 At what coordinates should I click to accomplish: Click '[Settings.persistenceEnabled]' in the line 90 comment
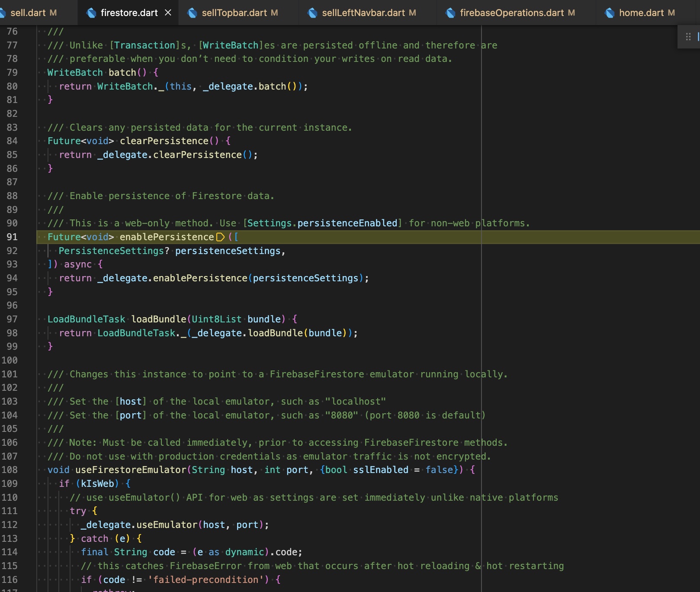pos(322,223)
